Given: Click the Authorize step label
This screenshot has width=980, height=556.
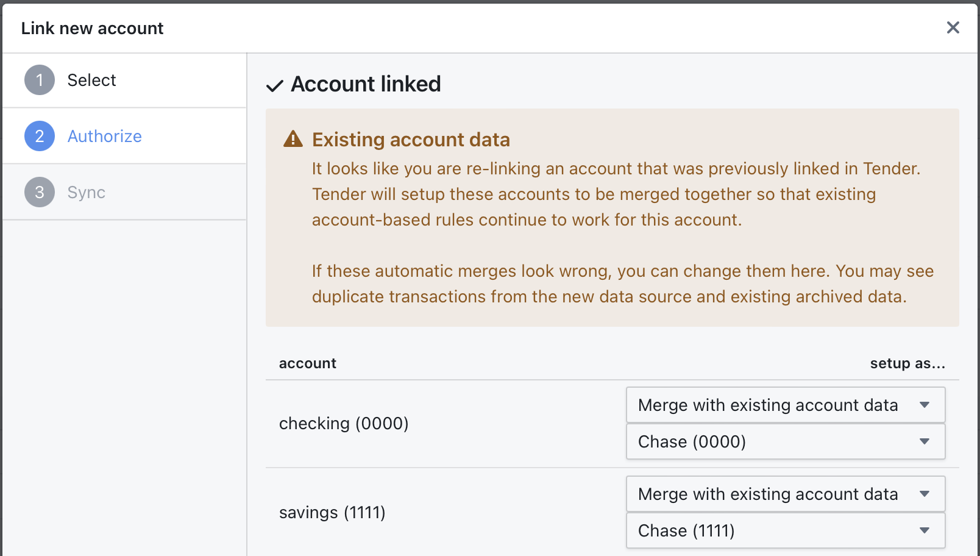Looking at the screenshot, I should pyautogui.click(x=104, y=136).
